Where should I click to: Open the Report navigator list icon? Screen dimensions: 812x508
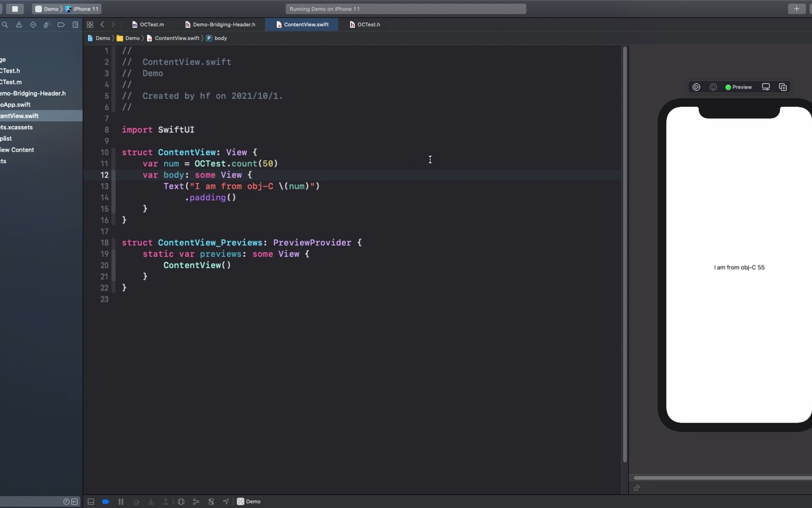[x=75, y=24]
